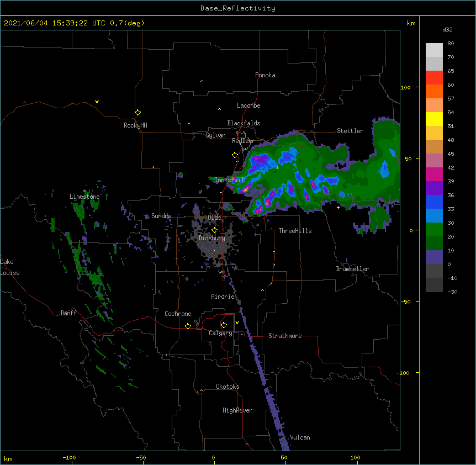
Task: Select the yellow diamond marker below RedDeer
Action: (235, 155)
